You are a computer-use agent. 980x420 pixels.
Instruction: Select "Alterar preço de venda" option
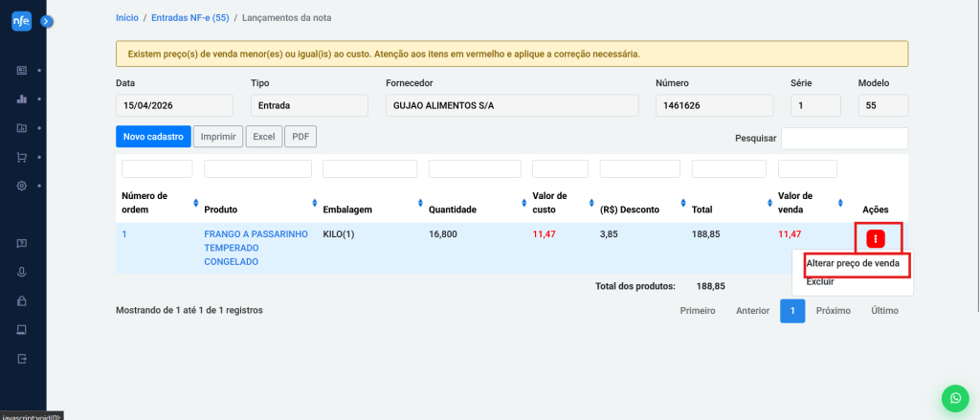(852, 263)
